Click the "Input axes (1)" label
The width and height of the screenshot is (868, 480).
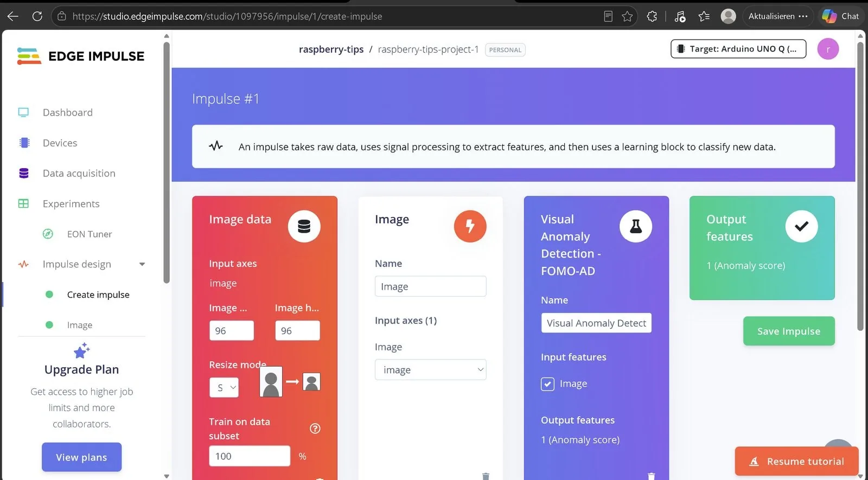pyautogui.click(x=406, y=321)
